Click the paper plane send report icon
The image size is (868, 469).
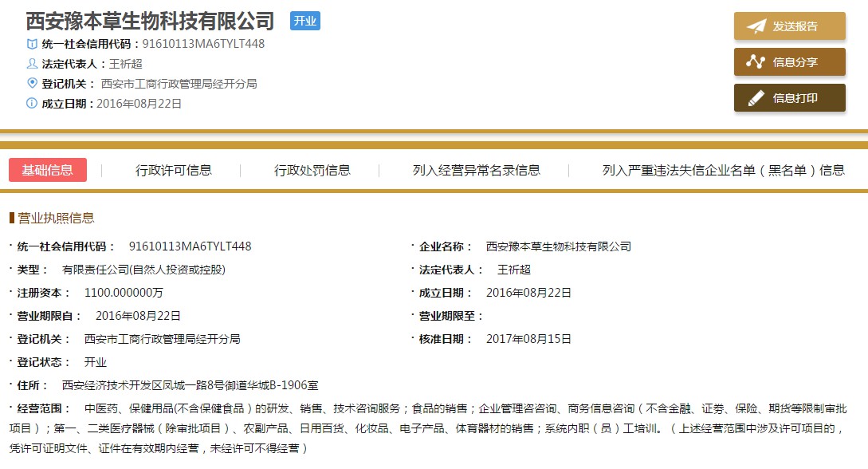756,26
